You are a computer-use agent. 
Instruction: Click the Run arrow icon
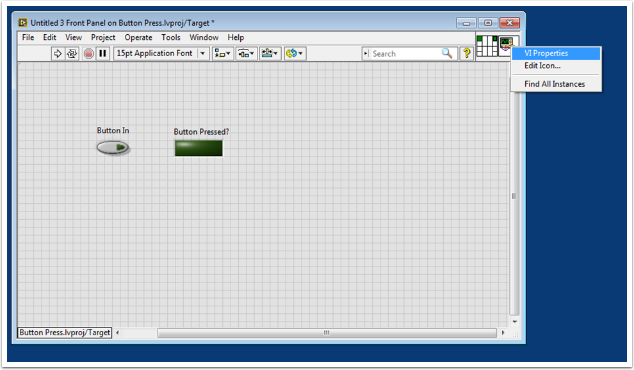coord(57,53)
